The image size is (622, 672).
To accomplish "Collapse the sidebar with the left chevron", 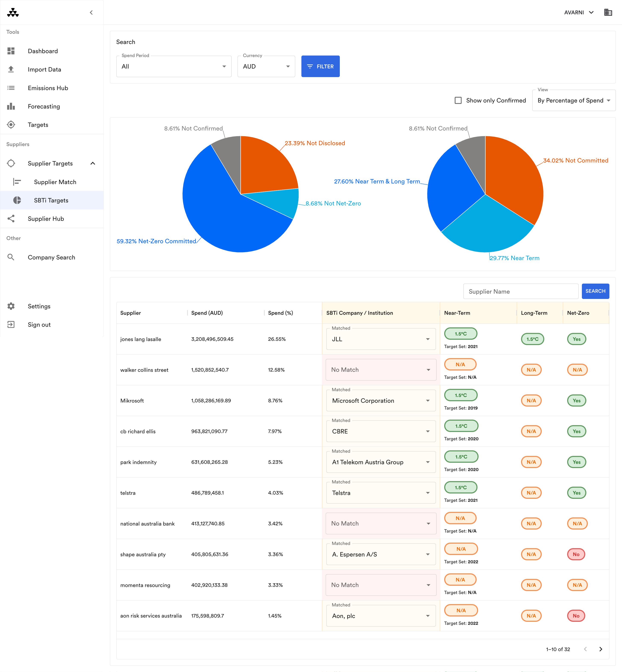I will 91,12.
